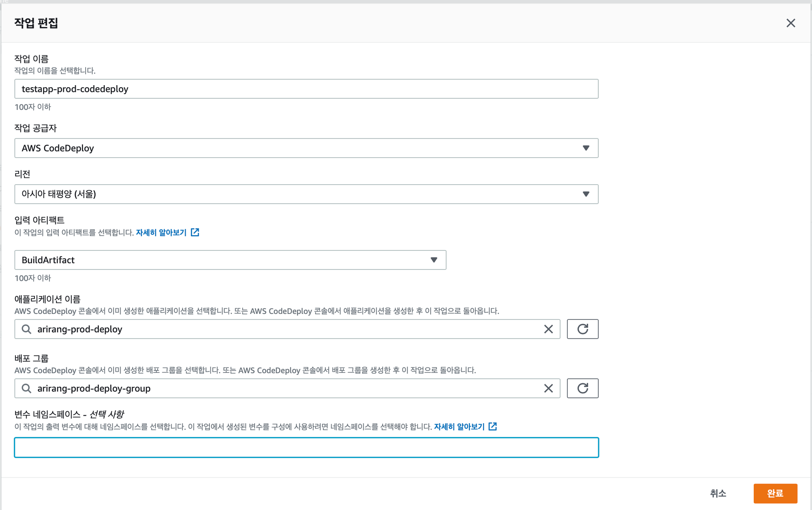Focus the 변수 네임스페이스 input field
The width and height of the screenshot is (812, 510).
pyautogui.click(x=306, y=447)
